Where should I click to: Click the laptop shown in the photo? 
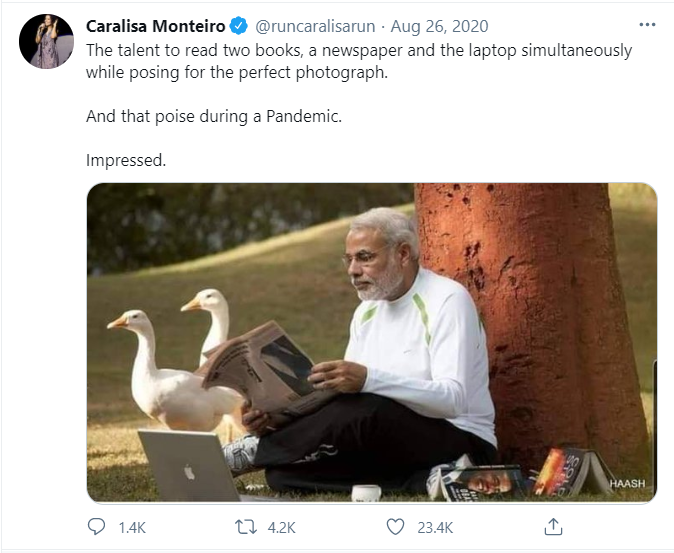point(189,463)
